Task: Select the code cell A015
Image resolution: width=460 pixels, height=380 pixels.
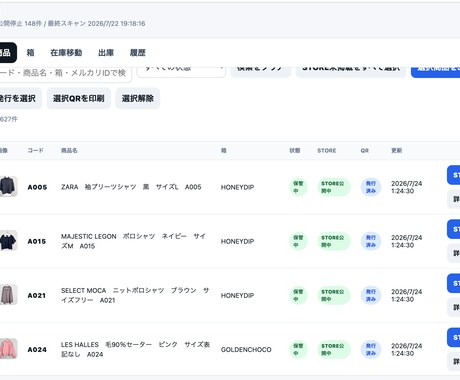Action: point(37,241)
